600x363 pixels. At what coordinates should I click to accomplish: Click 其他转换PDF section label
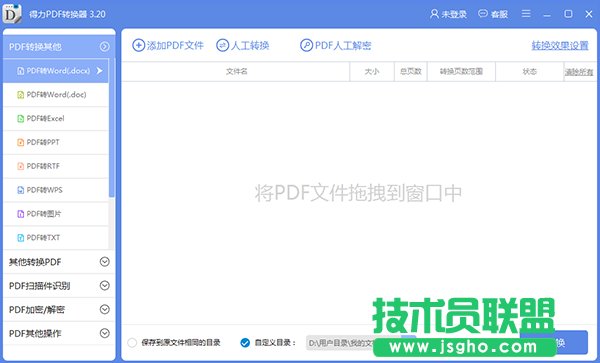tap(35, 262)
